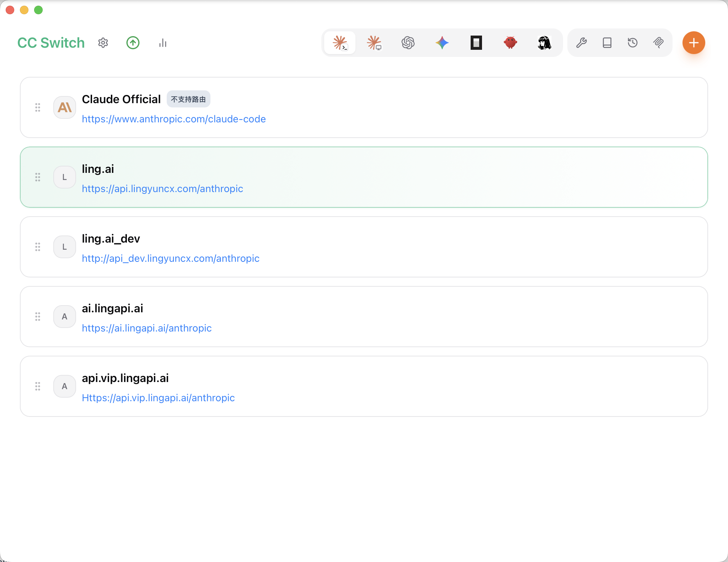
Task: Open the https://ai.lingapi.ai/anthropic link
Action: [147, 328]
